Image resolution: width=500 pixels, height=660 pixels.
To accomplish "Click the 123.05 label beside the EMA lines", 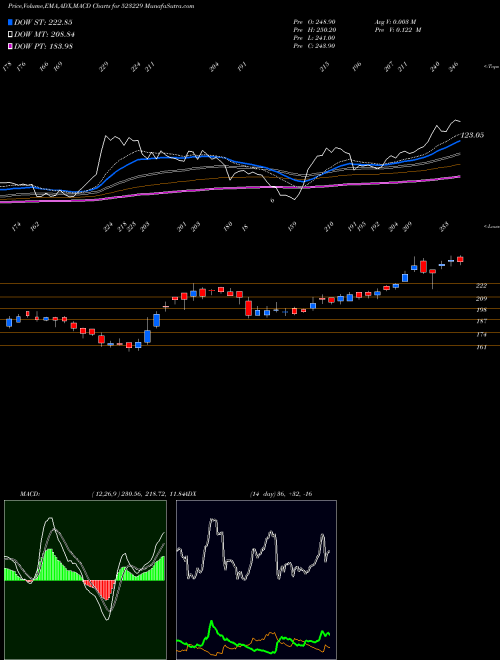I will pyautogui.click(x=472, y=135).
